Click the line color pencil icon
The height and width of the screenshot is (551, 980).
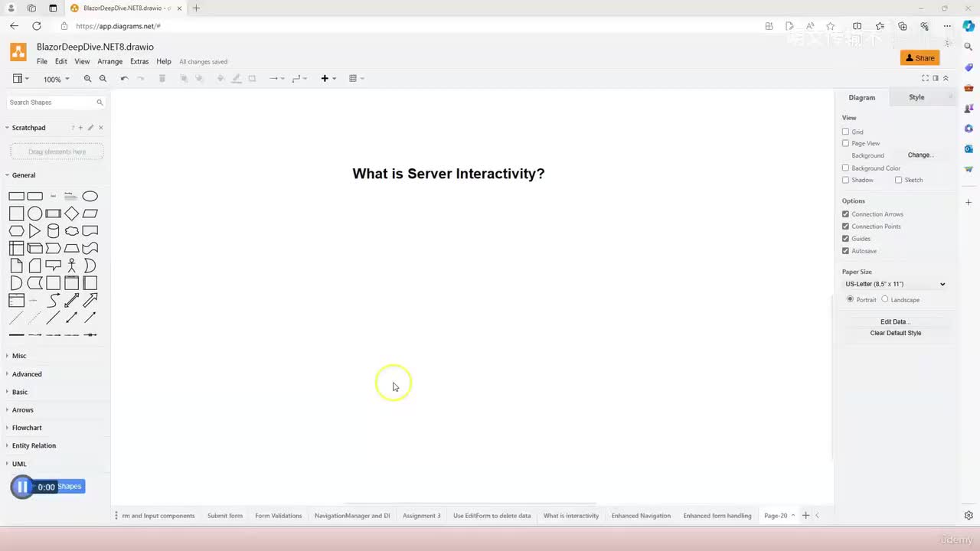point(236,78)
